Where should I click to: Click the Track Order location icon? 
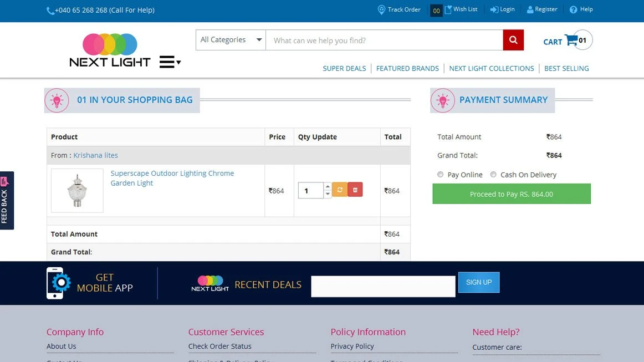(x=381, y=10)
